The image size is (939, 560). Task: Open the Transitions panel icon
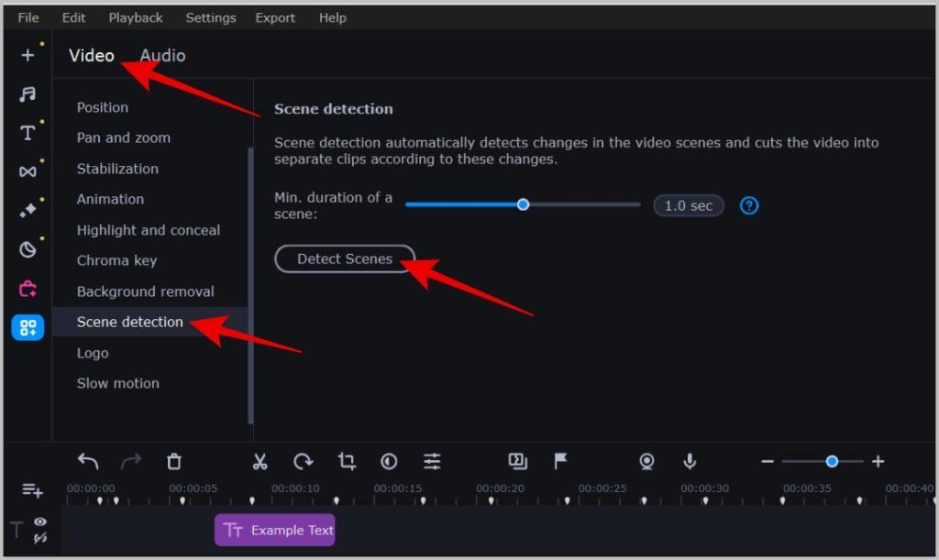click(x=28, y=171)
